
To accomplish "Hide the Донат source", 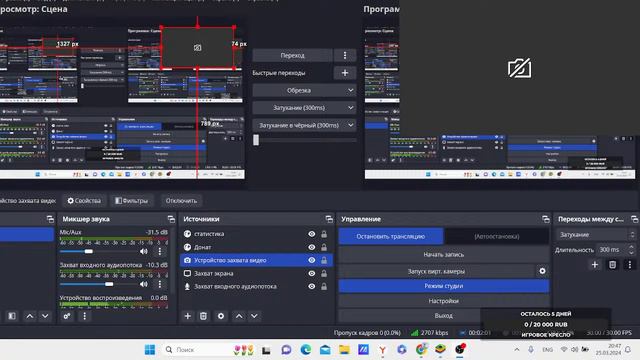I will 311,247.
